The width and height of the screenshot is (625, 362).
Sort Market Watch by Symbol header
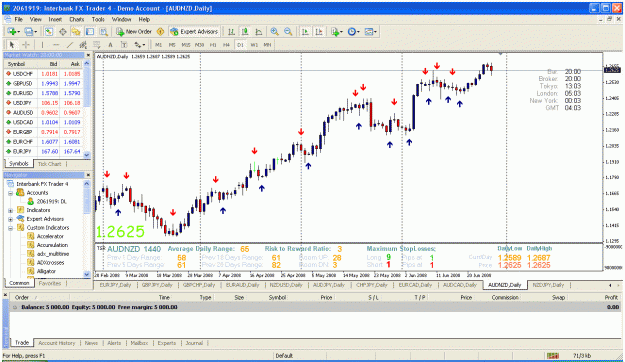(16, 64)
